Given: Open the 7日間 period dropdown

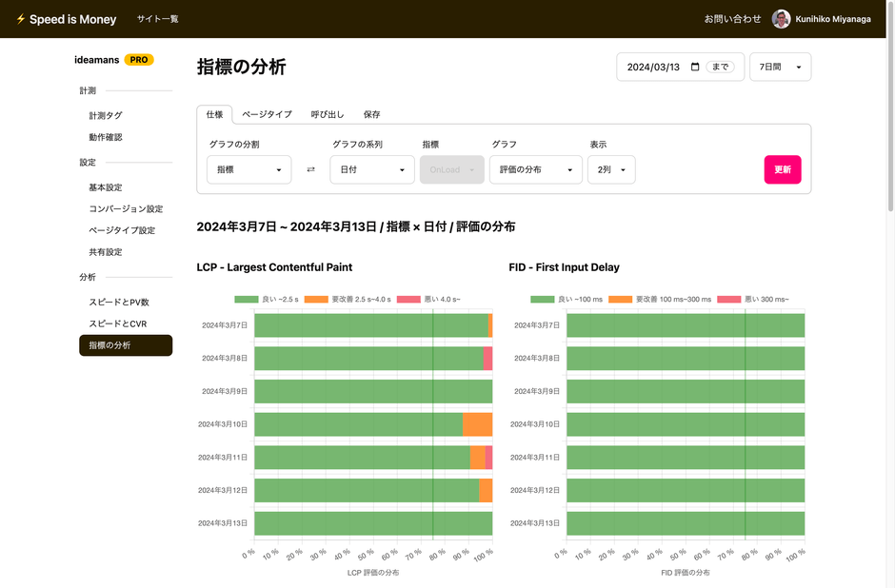Looking at the screenshot, I should point(780,67).
